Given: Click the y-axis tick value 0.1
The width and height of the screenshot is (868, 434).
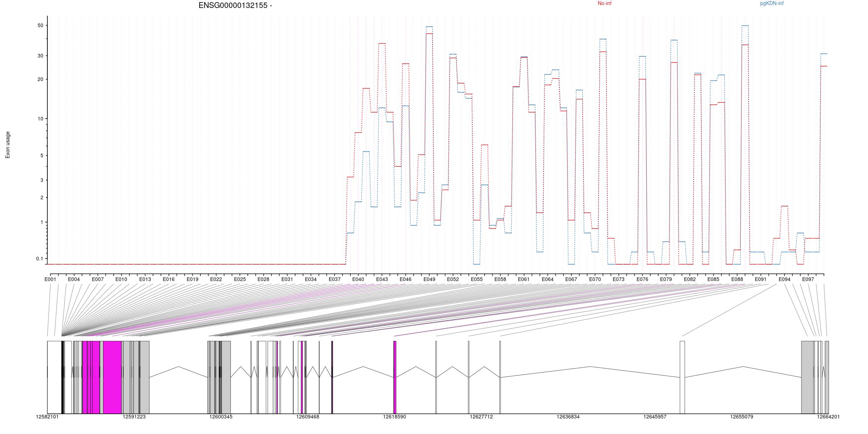Looking at the screenshot, I should point(39,259).
